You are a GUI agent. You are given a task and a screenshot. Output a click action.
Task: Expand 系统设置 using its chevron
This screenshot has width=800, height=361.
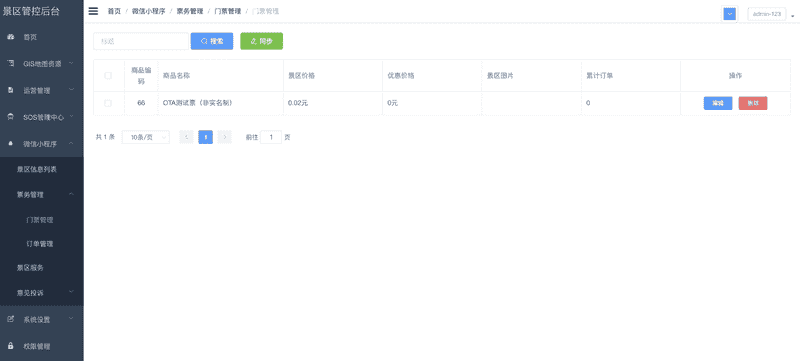[x=71, y=319]
